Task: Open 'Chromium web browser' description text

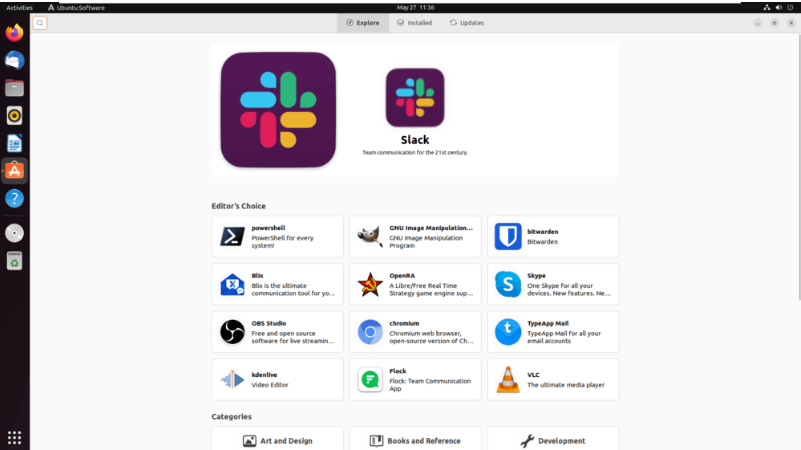Action: [x=431, y=337]
